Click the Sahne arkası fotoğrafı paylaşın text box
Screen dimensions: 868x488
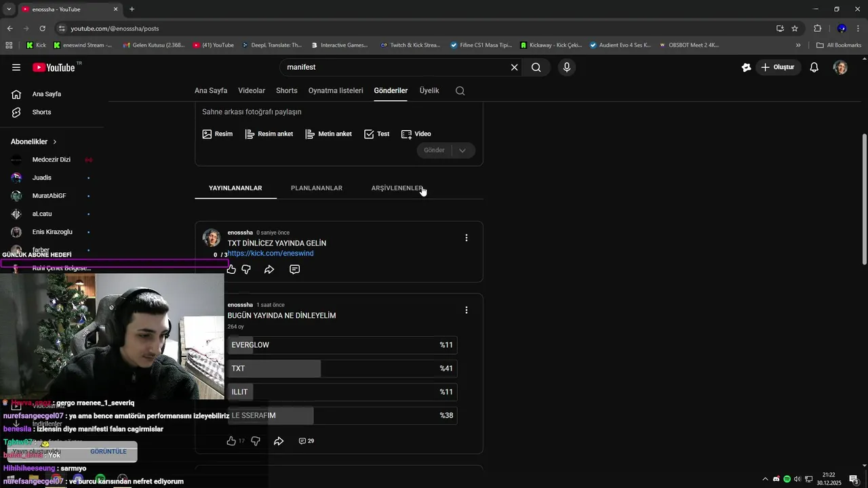pos(338,112)
